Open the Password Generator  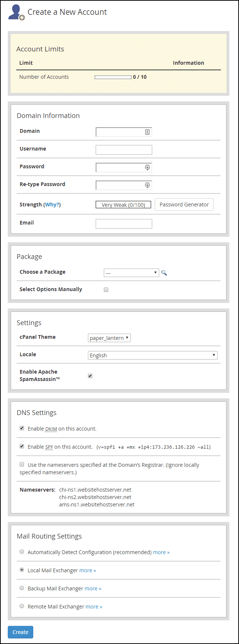pos(184,205)
